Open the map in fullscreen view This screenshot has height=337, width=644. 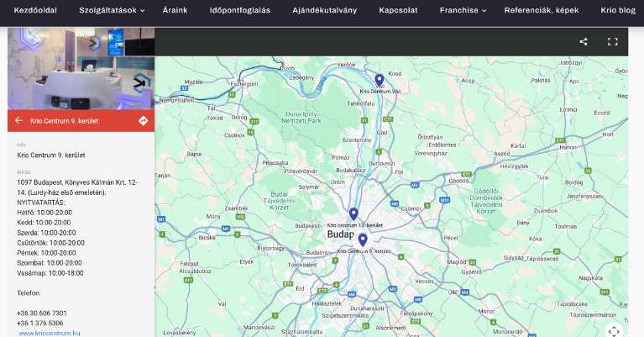click(612, 41)
